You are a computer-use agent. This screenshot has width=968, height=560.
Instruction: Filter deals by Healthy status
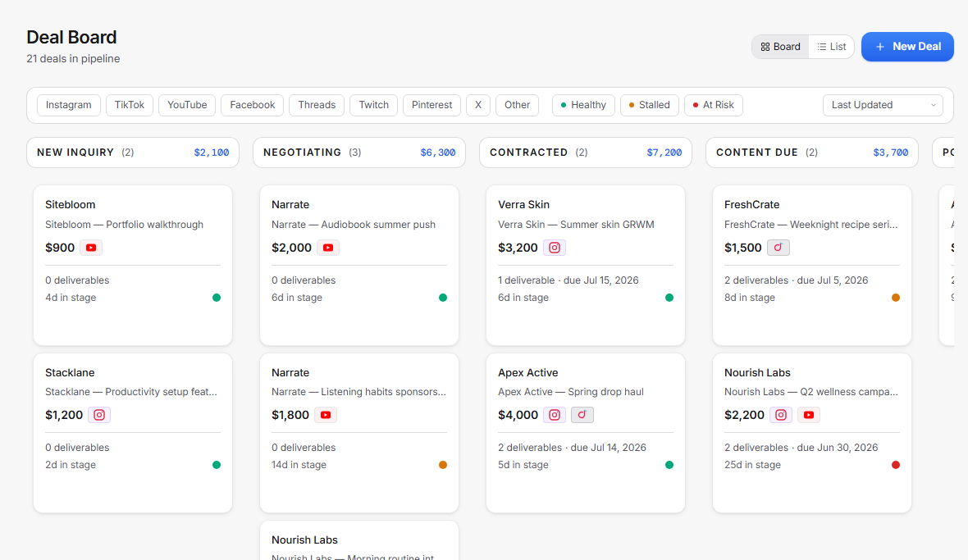point(583,105)
